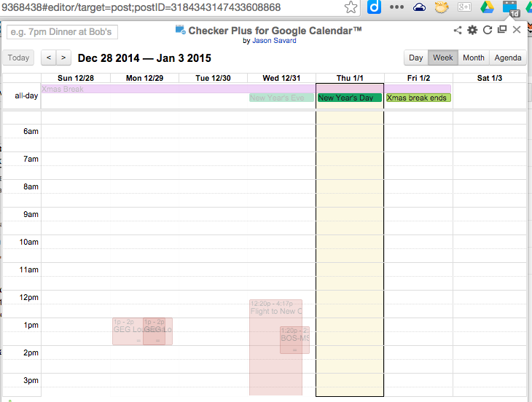This screenshot has height=402, width=532.
Task: Click the 1pm time label
Action: (x=31, y=325)
